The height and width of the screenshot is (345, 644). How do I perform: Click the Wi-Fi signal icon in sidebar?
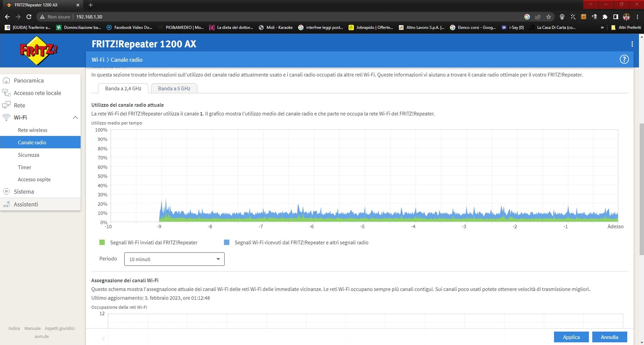click(6, 117)
